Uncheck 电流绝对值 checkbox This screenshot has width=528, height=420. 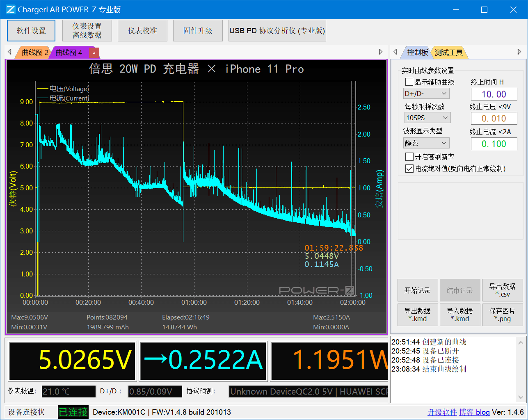[409, 169]
